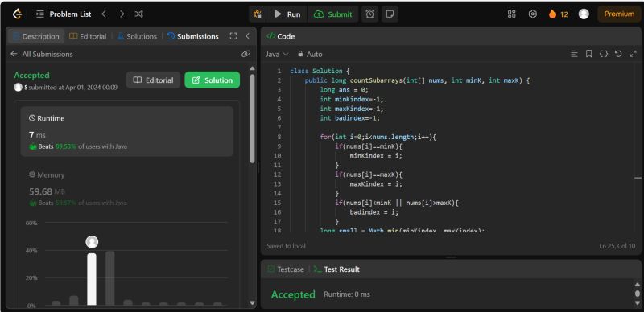Click the left panel scroll down arrow

252,303
